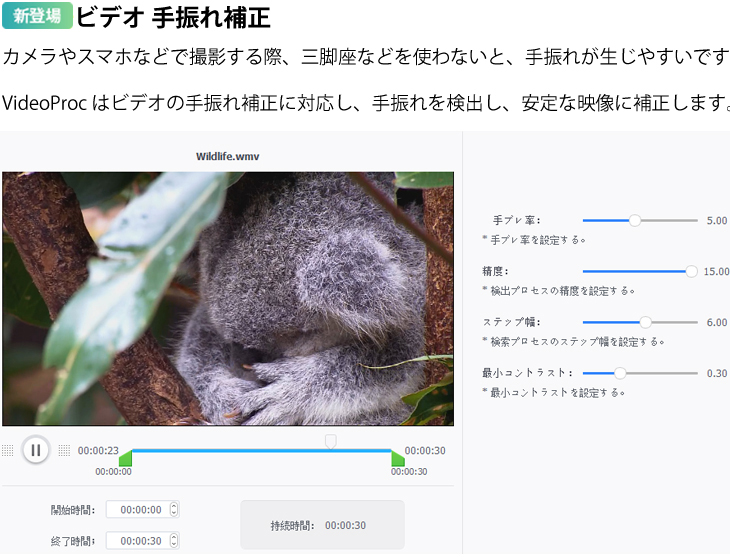Click the dotted grid icon right of pause
This screenshot has width=730, height=560.
64,450
